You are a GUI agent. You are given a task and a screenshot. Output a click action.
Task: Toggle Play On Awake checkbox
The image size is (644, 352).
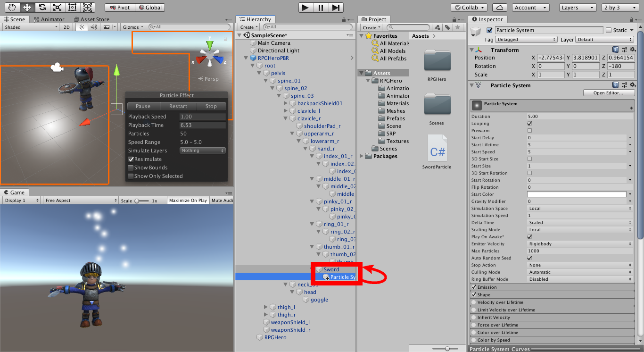point(529,237)
